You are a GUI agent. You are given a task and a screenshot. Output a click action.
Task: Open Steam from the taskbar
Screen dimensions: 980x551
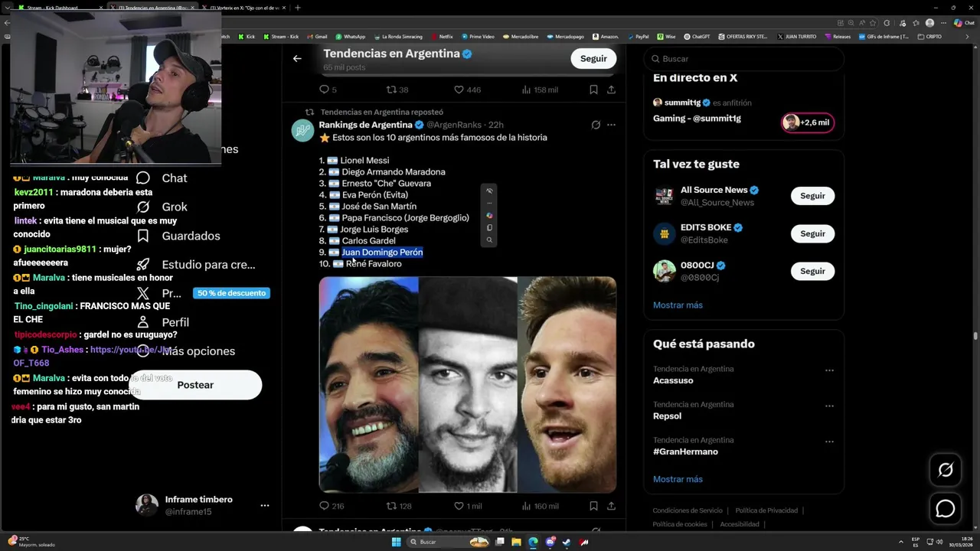point(567,542)
